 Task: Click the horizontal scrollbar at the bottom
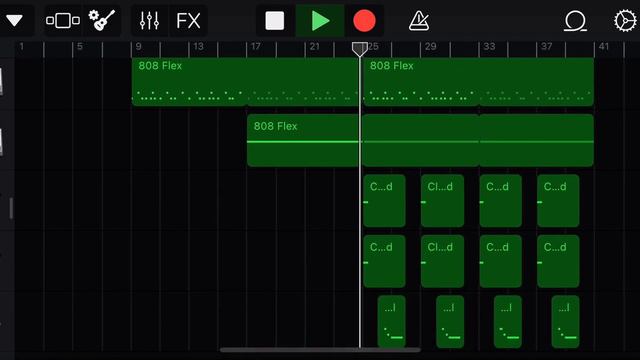click(320, 350)
